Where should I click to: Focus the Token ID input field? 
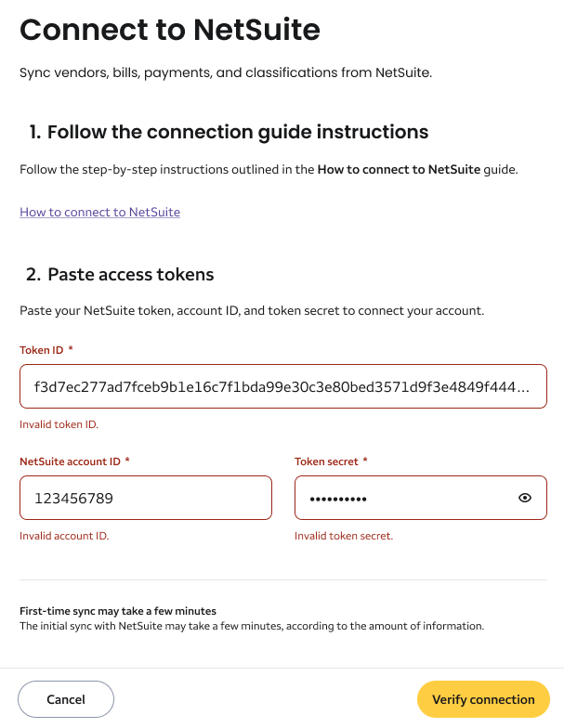coord(282,386)
